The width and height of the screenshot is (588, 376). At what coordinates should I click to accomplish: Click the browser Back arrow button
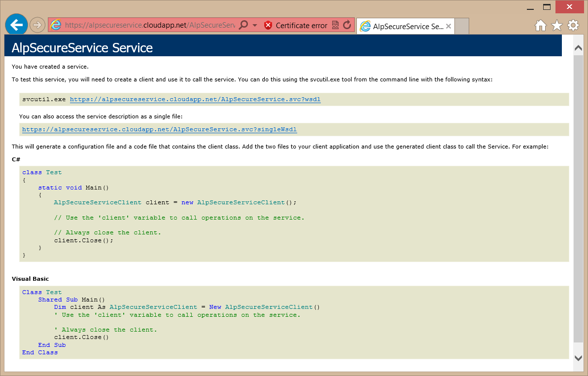(x=16, y=24)
